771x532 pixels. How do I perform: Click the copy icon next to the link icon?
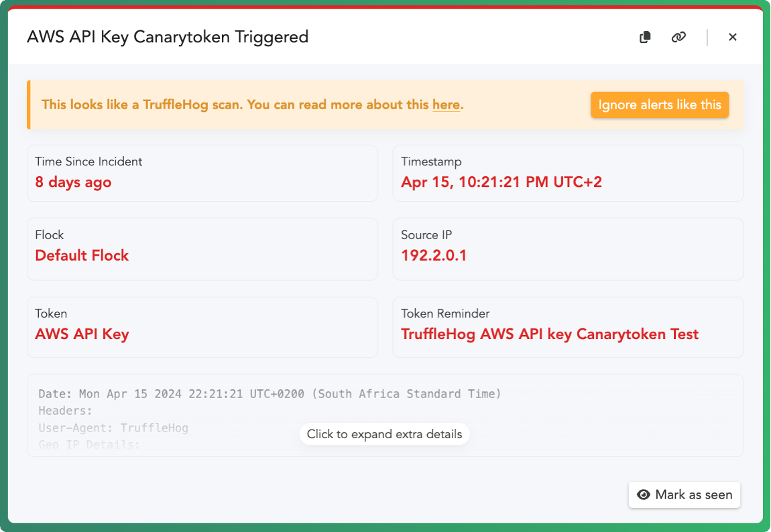(644, 37)
